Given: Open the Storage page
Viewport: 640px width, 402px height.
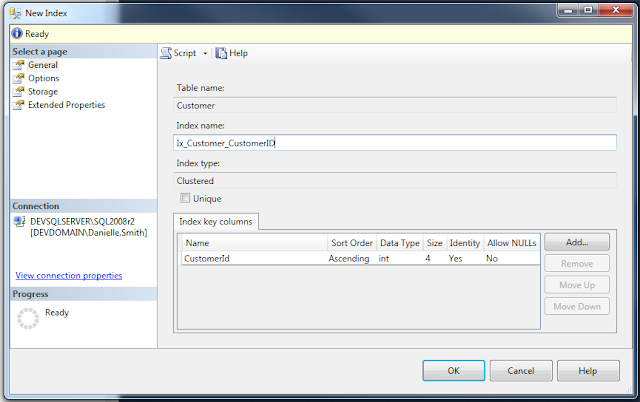Looking at the screenshot, I should 43,92.
